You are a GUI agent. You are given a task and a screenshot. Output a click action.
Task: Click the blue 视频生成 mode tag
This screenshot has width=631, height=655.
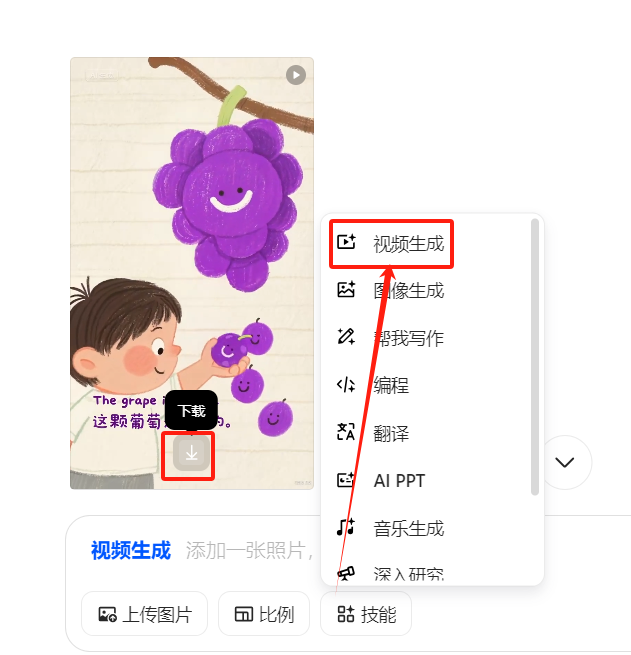coord(131,550)
